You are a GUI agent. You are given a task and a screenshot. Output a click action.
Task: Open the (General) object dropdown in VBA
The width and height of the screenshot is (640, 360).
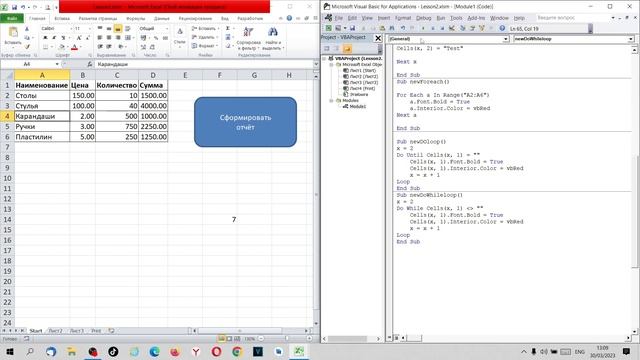click(505, 39)
